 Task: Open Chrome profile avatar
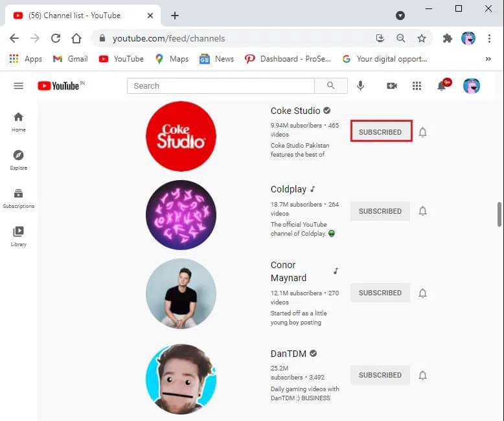(x=468, y=39)
